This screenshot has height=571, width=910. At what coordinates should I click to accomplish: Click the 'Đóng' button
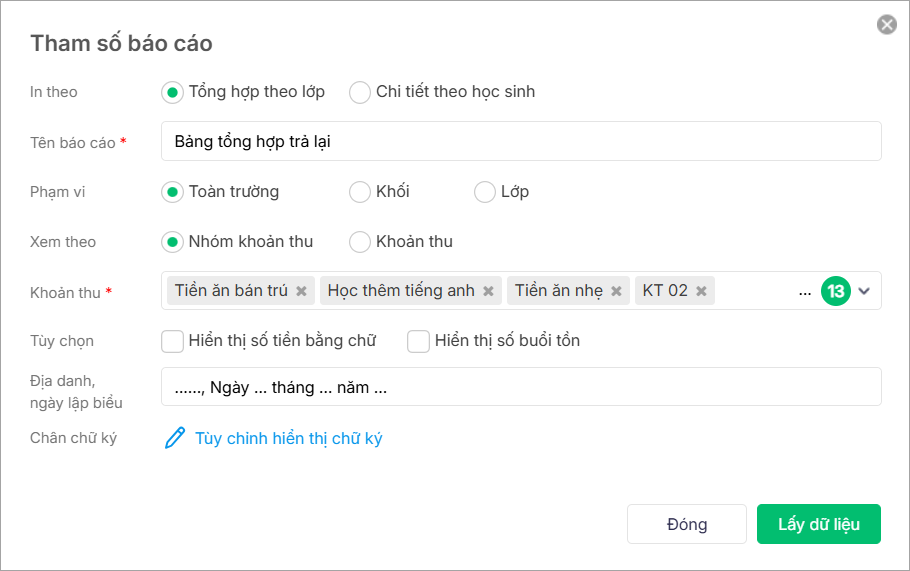[x=686, y=524]
